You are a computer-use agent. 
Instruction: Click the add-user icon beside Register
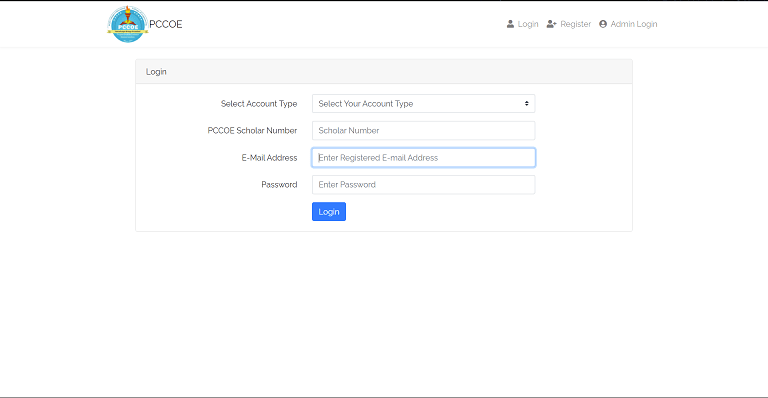pos(552,24)
